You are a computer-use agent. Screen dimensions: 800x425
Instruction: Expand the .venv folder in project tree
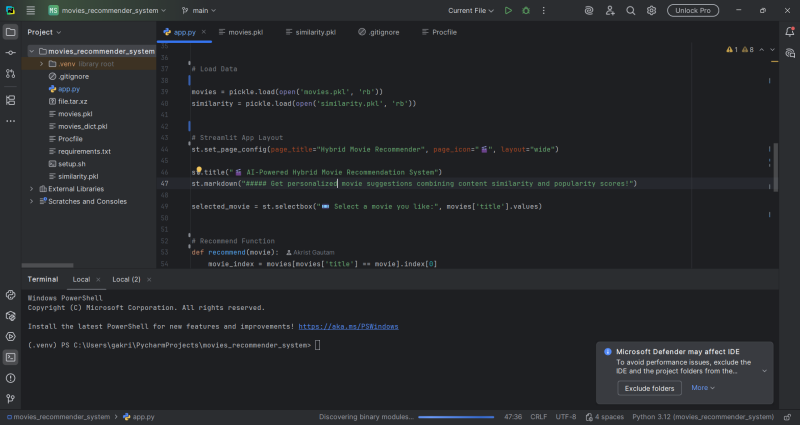41,63
